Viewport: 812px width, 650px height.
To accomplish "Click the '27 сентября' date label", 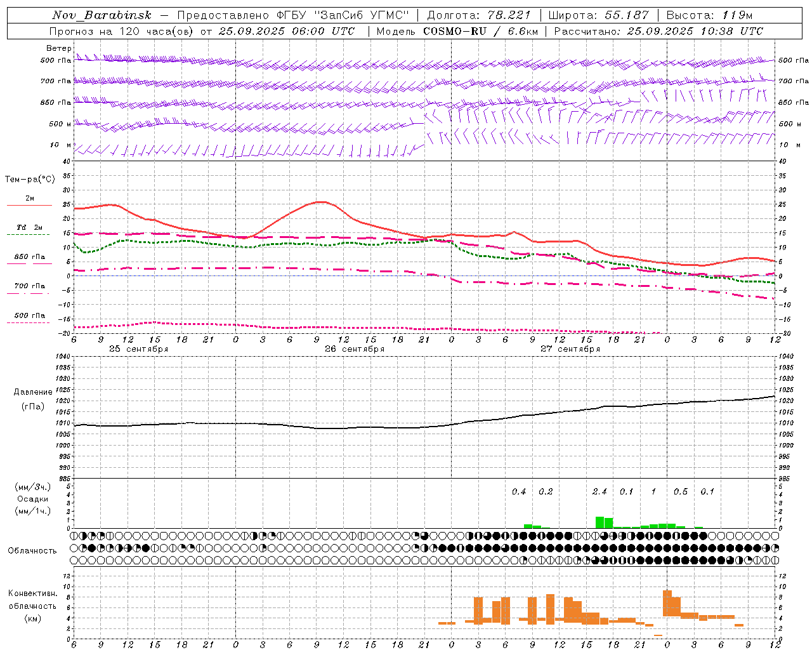I will pyautogui.click(x=570, y=349).
